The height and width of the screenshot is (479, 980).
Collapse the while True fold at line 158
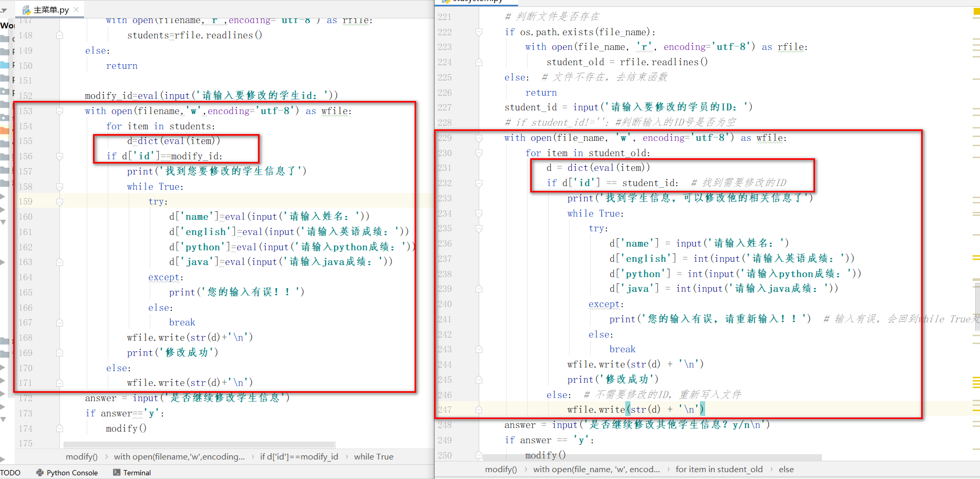pos(59,187)
